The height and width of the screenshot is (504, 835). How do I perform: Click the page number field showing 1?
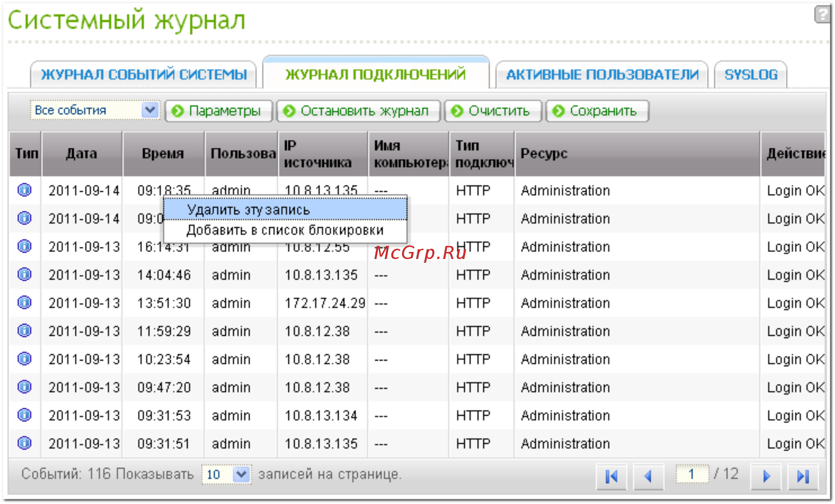tap(692, 474)
